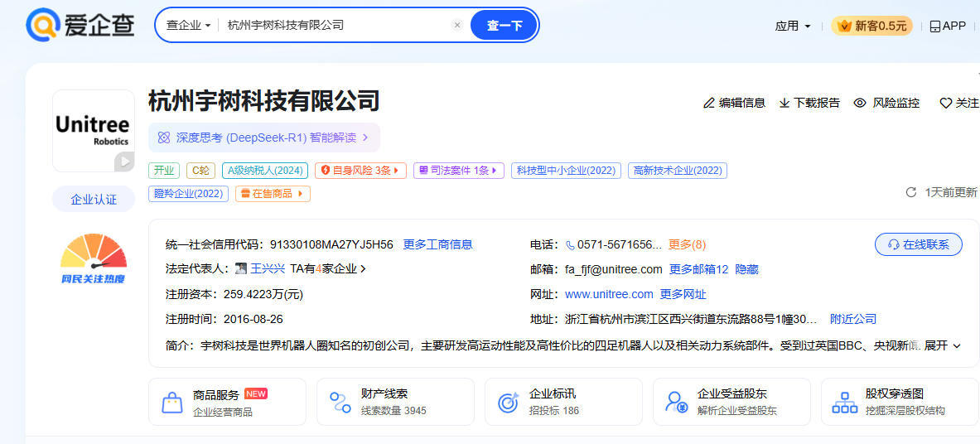Open 更多工商信息 link
This screenshot has height=444, width=980.
pos(437,244)
